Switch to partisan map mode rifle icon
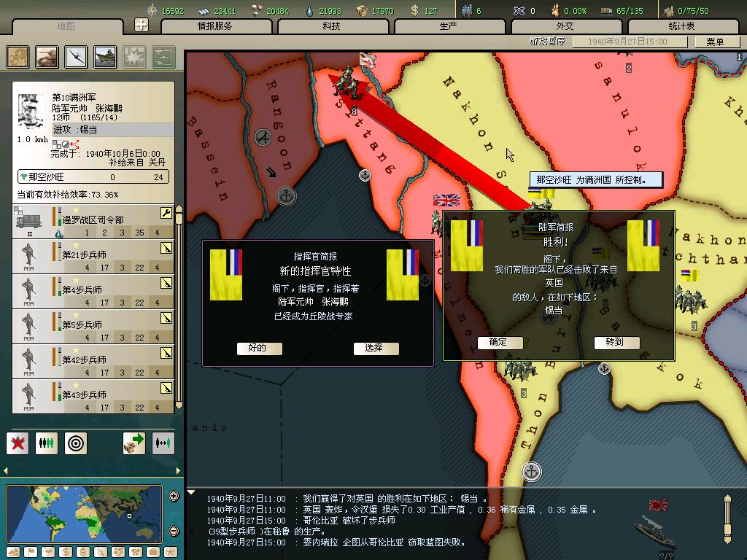Screen dimensions: 747x560 [101, 553]
